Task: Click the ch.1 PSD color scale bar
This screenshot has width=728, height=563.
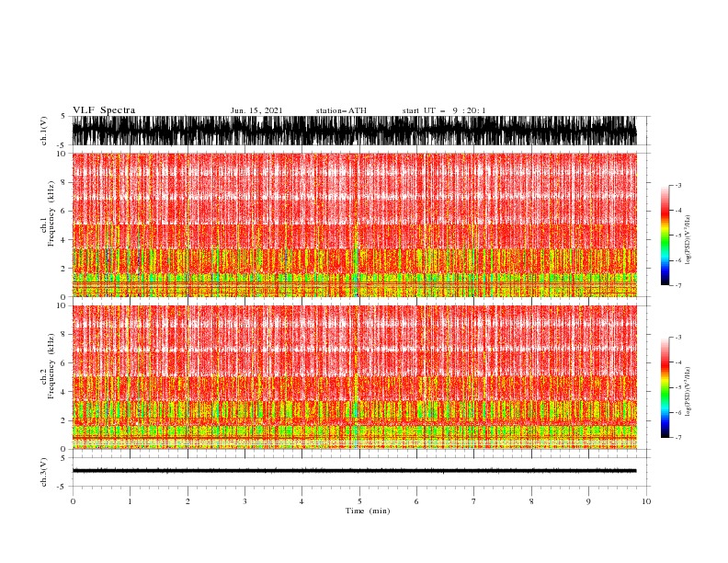Action: click(665, 236)
